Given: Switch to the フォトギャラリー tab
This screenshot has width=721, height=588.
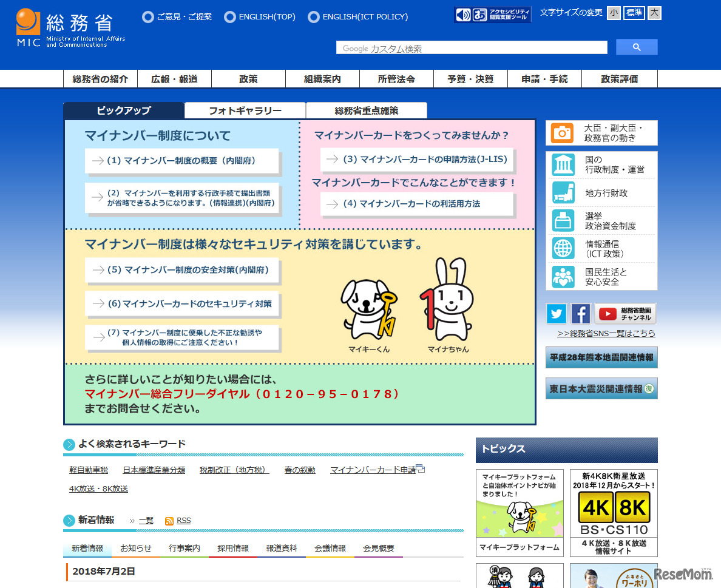Looking at the screenshot, I should 244,110.
